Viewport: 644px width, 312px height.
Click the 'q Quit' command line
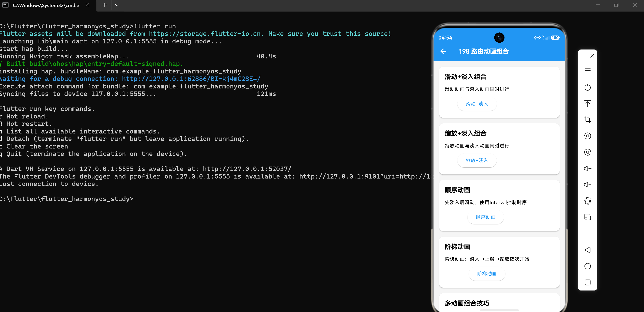pyautogui.click(x=93, y=154)
